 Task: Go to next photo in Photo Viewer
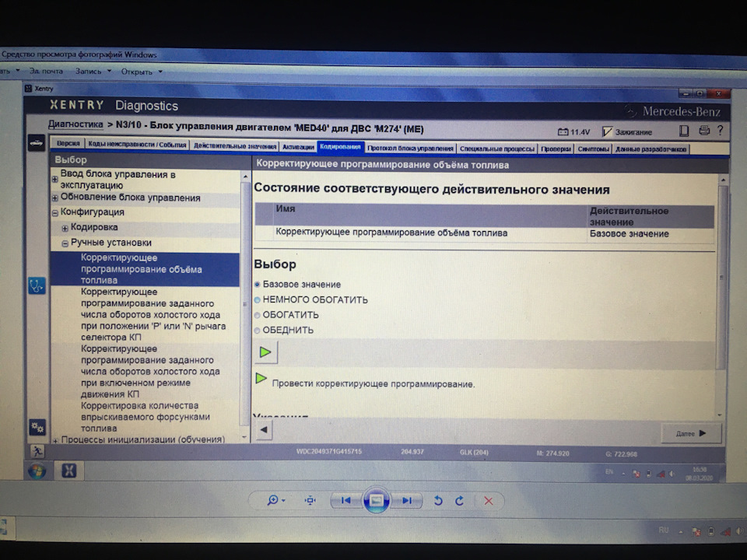[407, 500]
